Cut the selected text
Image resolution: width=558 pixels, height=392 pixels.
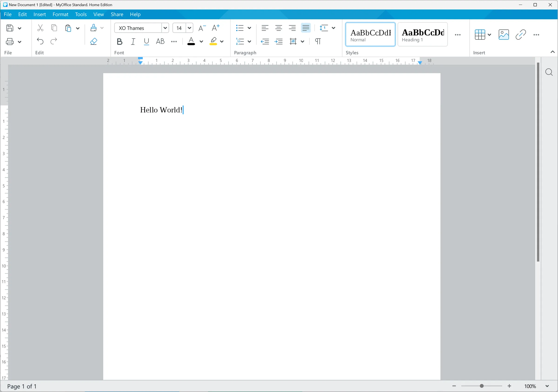click(40, 28)
